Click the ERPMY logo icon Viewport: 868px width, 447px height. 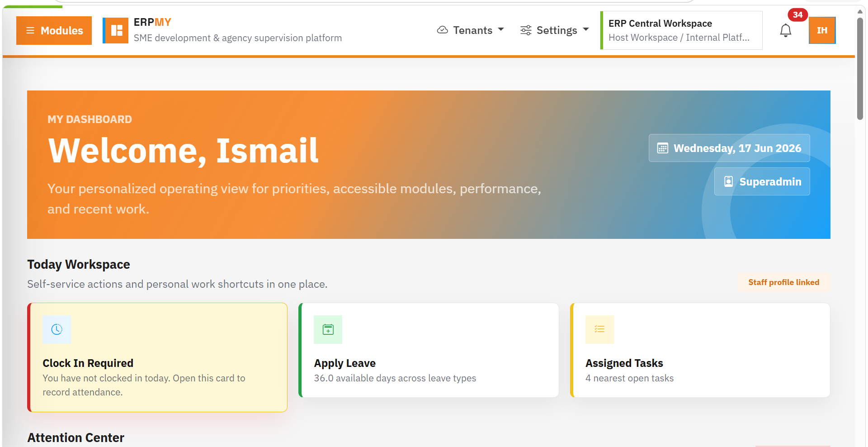116,30
